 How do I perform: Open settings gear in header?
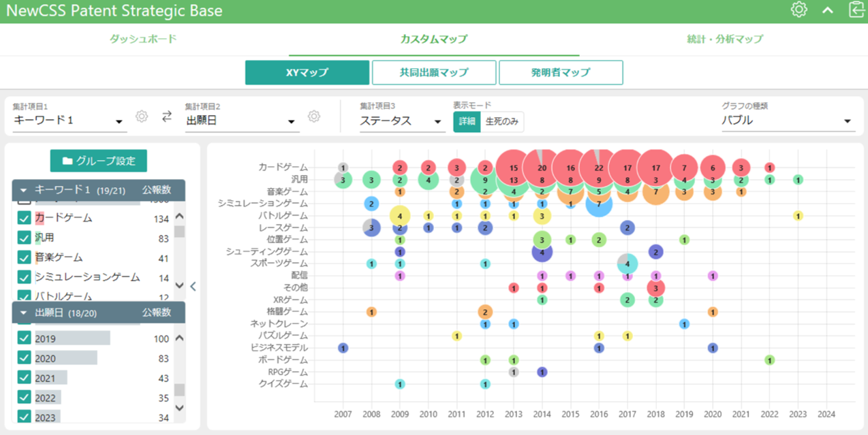pyautogui.click(x=799, y=10)
